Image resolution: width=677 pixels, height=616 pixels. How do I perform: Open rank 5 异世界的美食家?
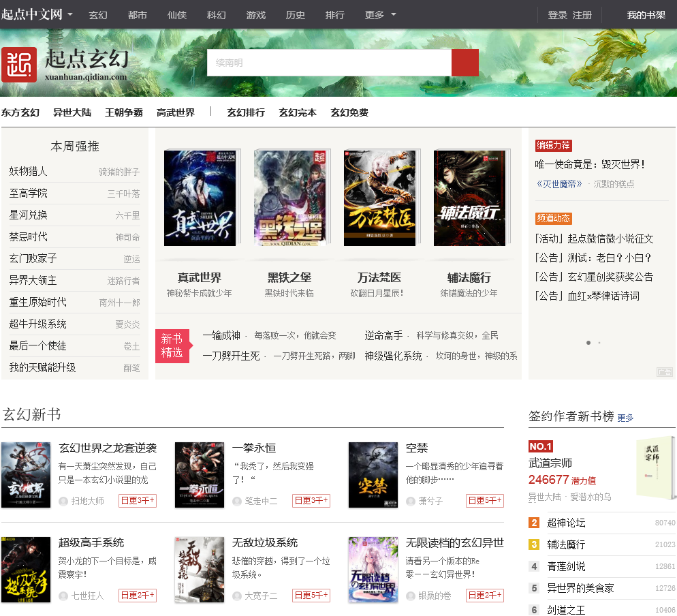pyautogui.click(x=580, y=588)
